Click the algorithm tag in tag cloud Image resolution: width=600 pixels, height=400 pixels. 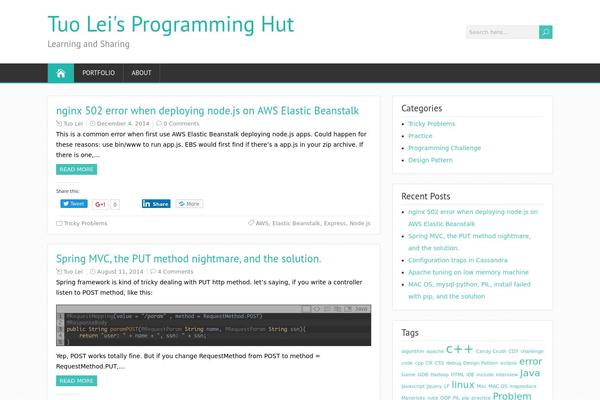tap(412, 351)
